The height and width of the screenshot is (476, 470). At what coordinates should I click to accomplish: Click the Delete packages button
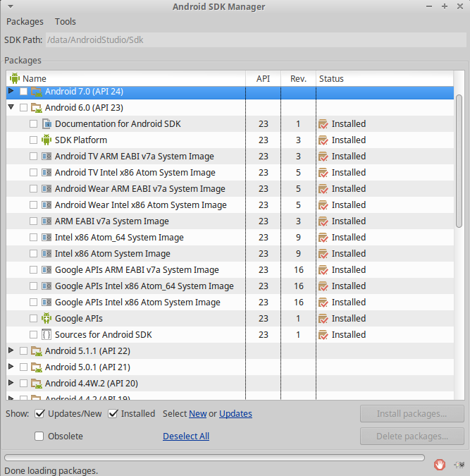coord(412,437)
